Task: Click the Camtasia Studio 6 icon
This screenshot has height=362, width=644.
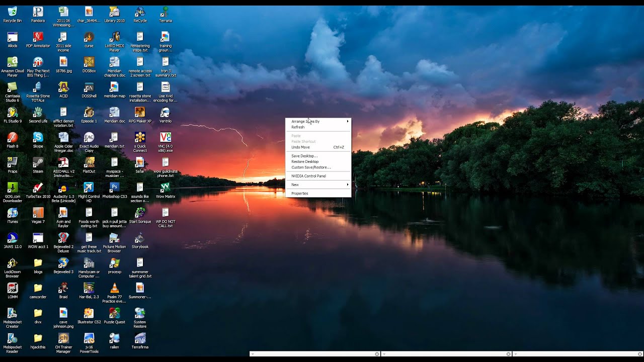Action: (13, 92)
